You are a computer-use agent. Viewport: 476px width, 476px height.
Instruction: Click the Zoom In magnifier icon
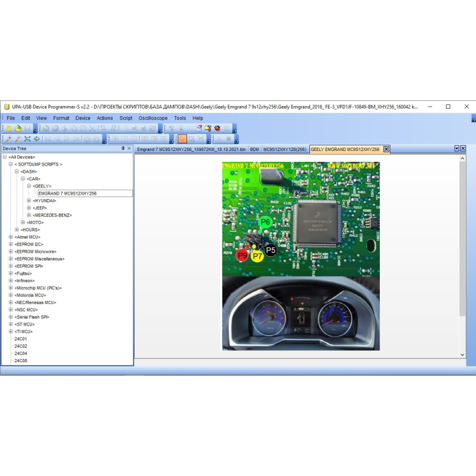coord(9,139)
